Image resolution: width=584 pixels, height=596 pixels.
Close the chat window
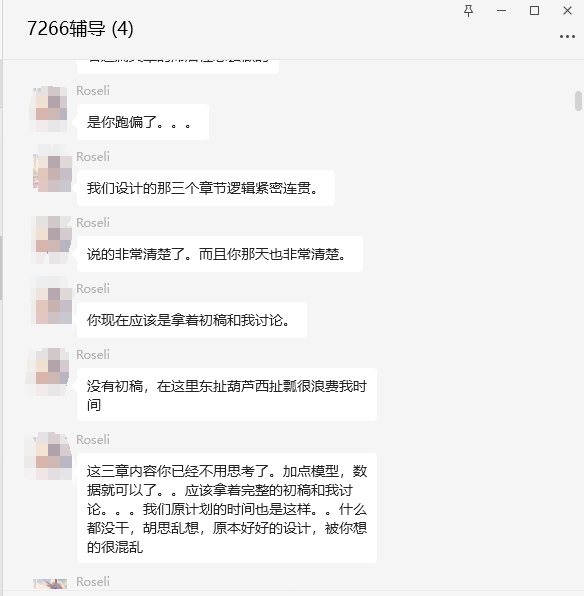pos(567,11)
